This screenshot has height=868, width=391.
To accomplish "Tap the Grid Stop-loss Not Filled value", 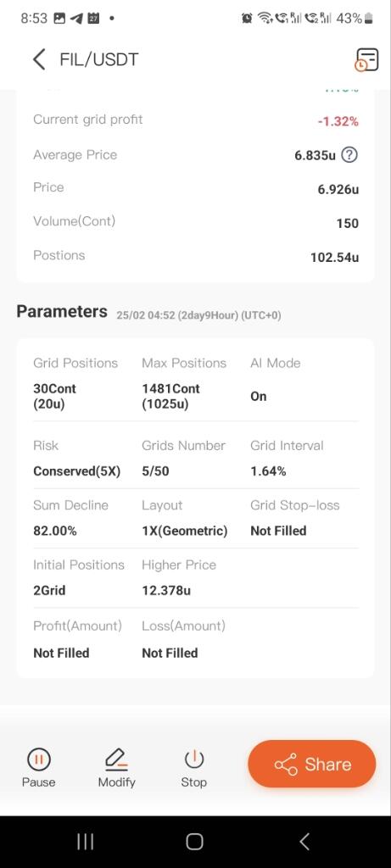I will click(x=278, y=531).
